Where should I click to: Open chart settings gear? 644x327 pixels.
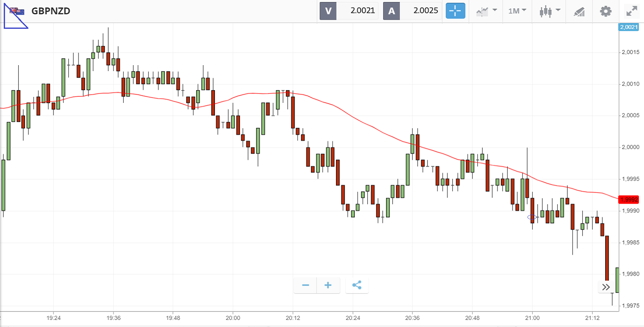pos(606,11)
